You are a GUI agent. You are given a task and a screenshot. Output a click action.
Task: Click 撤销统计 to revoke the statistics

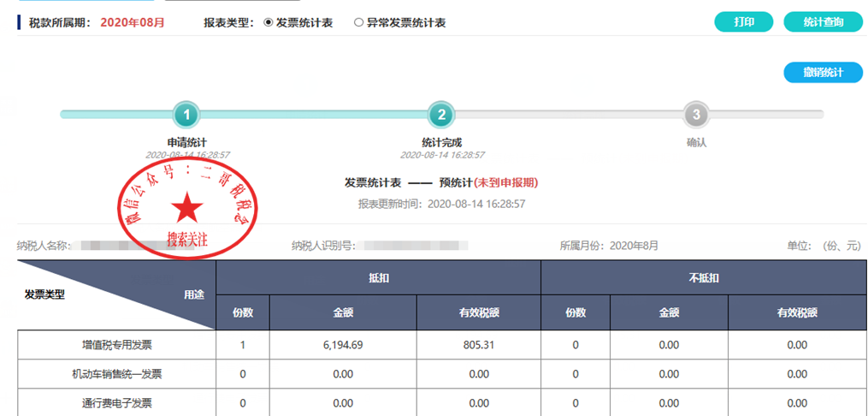823,73
